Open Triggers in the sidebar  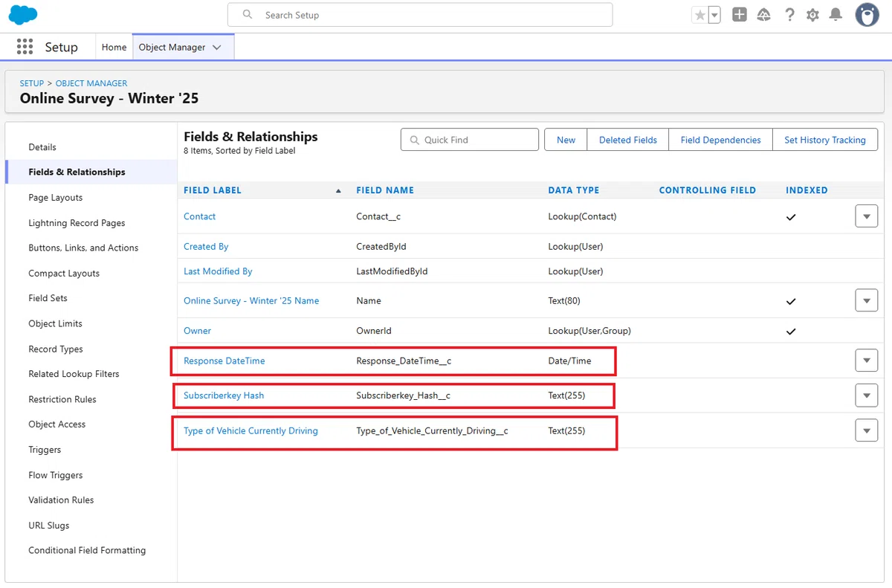click(45, 450)
